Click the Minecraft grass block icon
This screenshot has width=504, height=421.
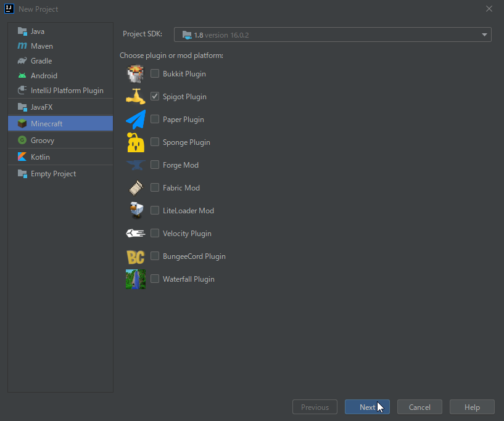22,123
